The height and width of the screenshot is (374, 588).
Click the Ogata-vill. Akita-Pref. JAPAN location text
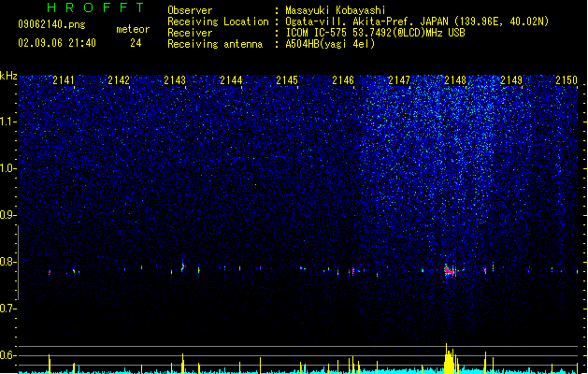pyautogui.click(x=417, y=22)
